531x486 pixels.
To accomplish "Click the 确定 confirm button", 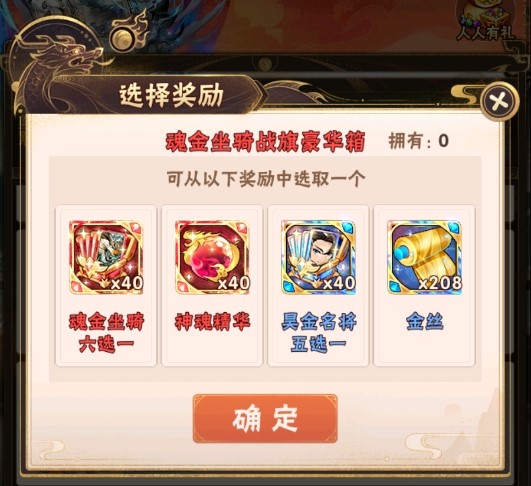I will (265, 418).
